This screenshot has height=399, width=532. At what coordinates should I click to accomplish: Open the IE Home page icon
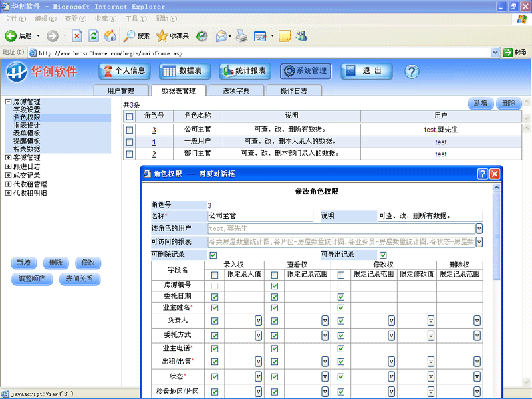point(110,36)
